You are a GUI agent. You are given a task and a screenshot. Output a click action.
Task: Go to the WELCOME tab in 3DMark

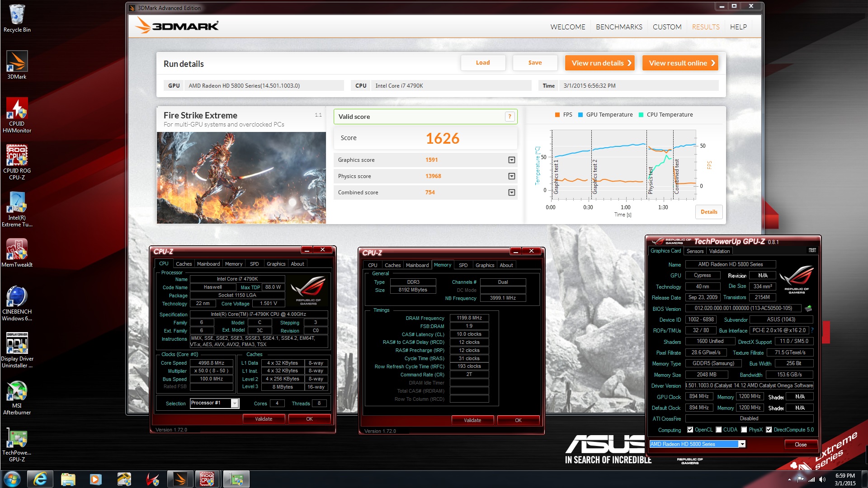tap(567, 27)
